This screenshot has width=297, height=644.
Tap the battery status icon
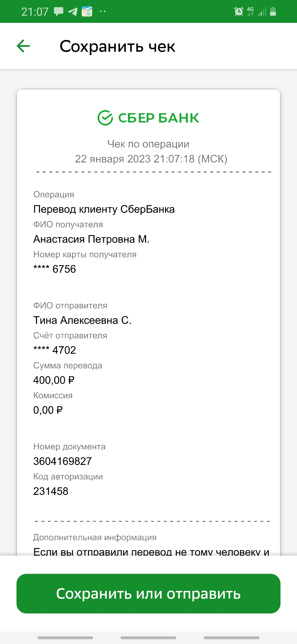coord(273,12)
